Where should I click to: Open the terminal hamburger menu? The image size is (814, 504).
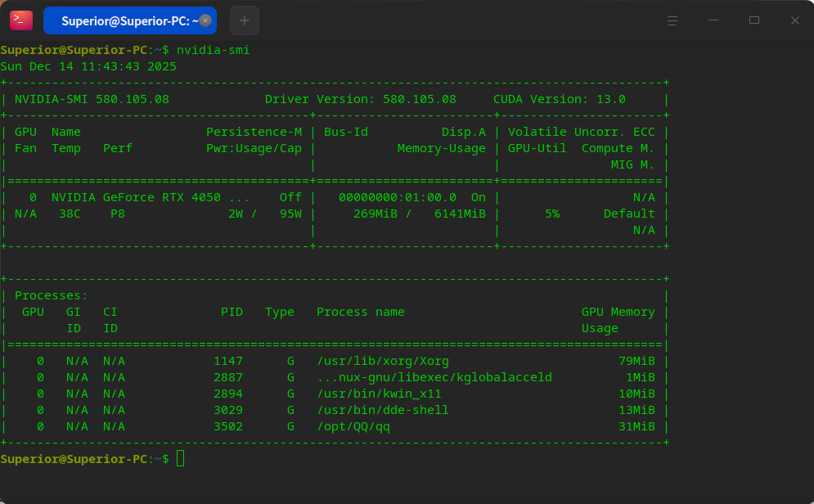672,20
